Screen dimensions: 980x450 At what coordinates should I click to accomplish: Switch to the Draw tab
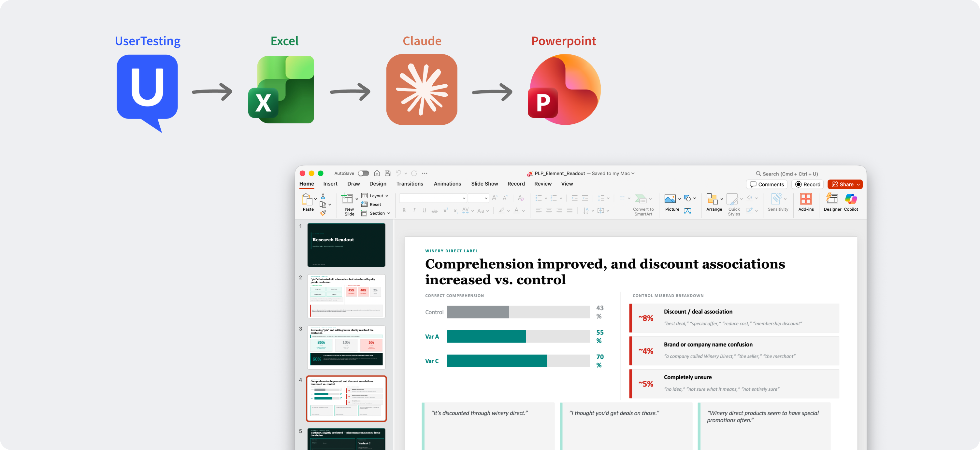tap(353, 184)
